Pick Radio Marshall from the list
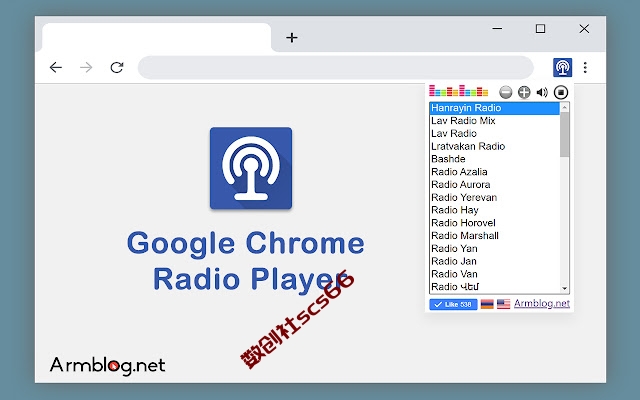 (x=495, y=236)
